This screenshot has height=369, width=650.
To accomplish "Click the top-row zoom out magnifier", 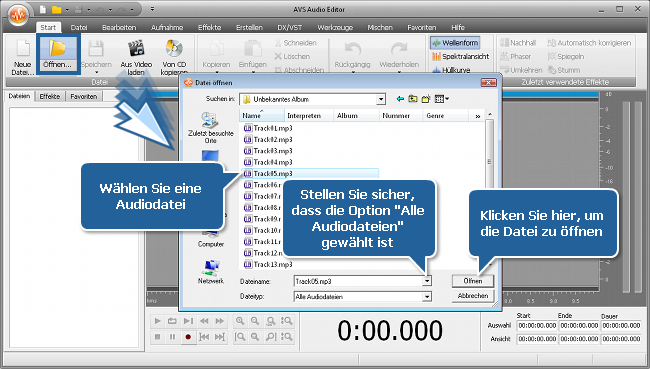I will 255,321.
